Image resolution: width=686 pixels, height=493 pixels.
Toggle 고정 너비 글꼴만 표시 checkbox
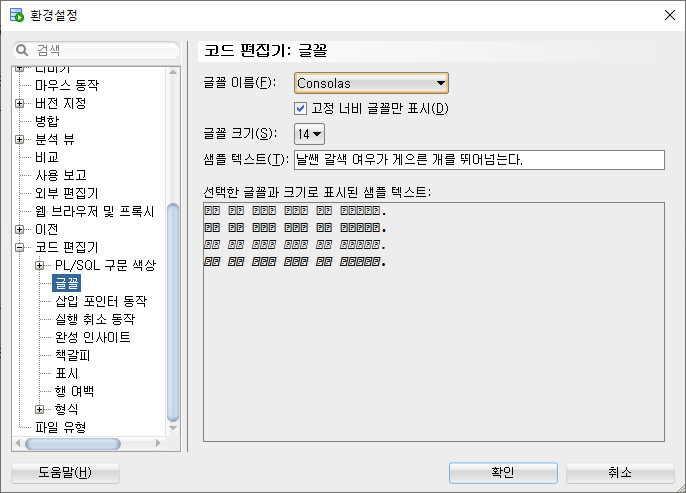click(x=301, y=108)
